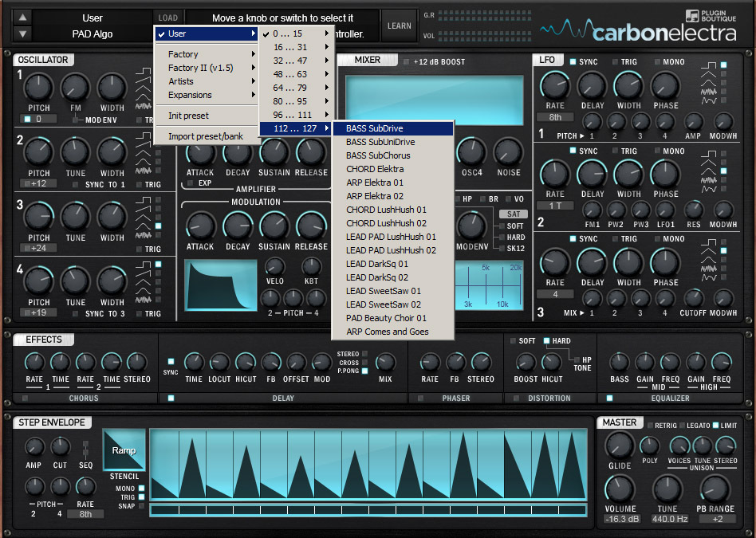Turn the VELO knob

coord(275,266)
